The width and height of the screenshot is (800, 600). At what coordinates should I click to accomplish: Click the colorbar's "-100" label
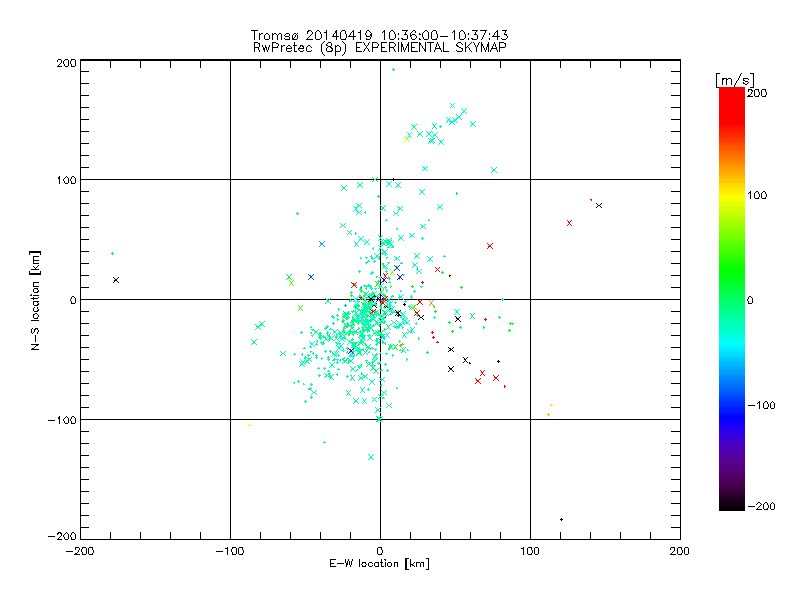(761, 405)
